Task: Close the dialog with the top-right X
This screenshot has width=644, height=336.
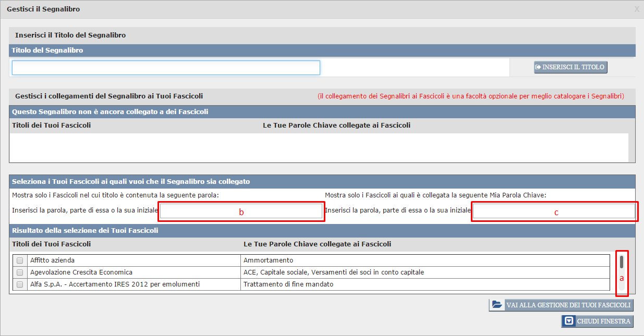Action: tap(637, 9)
